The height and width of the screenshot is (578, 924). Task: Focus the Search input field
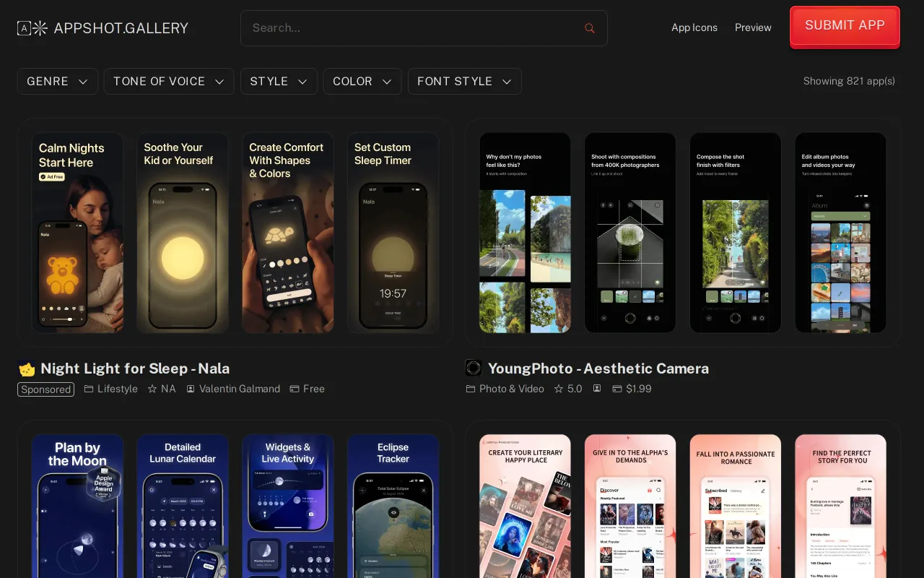tap(424, 28)
